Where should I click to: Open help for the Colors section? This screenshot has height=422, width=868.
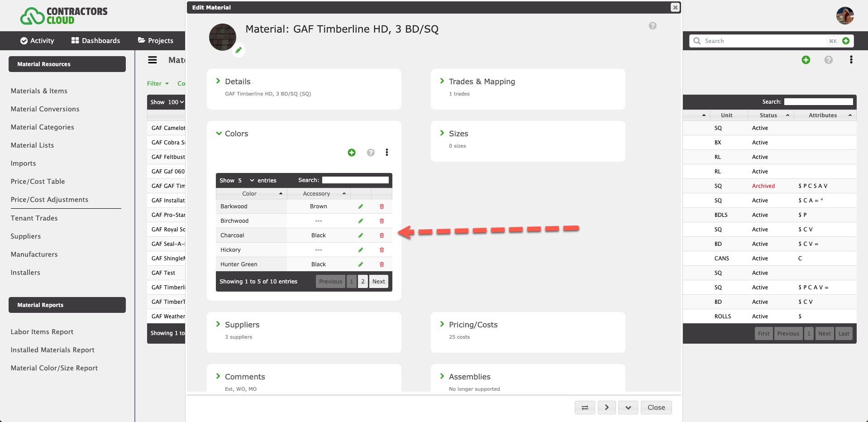[x=371, y=153]
